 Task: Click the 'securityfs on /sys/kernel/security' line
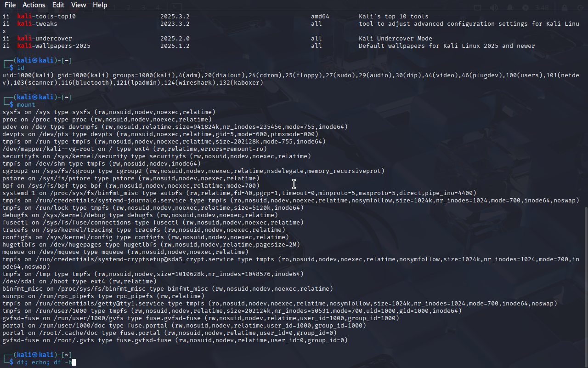157,156
